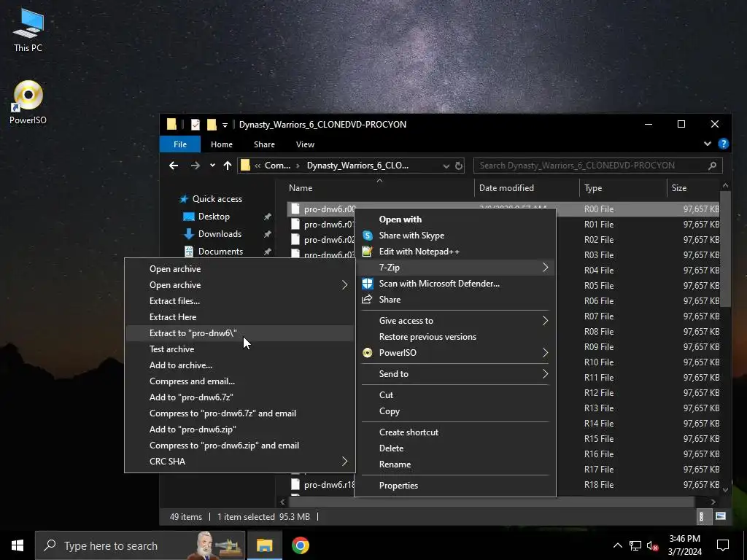This screenshot has width=747, height=560.
Task: Open the notification center
Action: 723,545
